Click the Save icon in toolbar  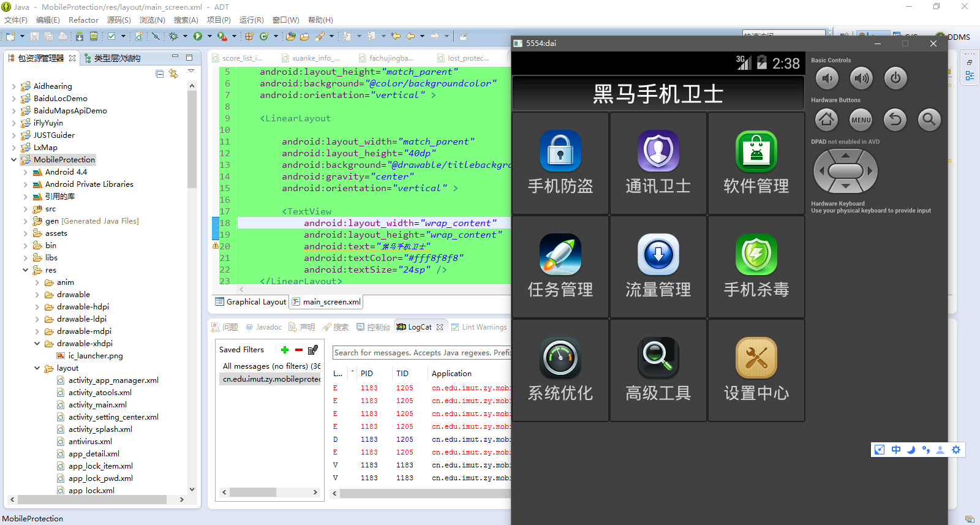(x=34, y=36)
